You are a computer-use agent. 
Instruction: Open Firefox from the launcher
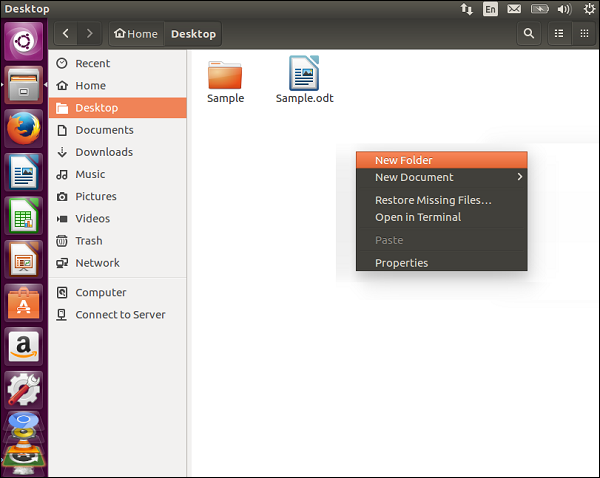click(x=24, y=129)
